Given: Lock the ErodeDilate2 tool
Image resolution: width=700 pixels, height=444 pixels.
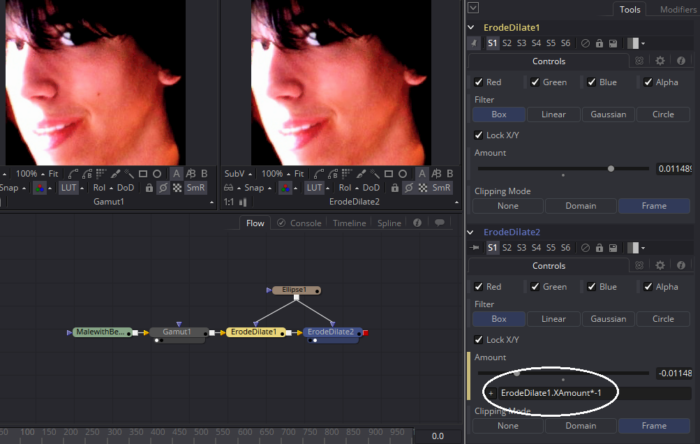Looking at the screenshot, I should 599,248.
